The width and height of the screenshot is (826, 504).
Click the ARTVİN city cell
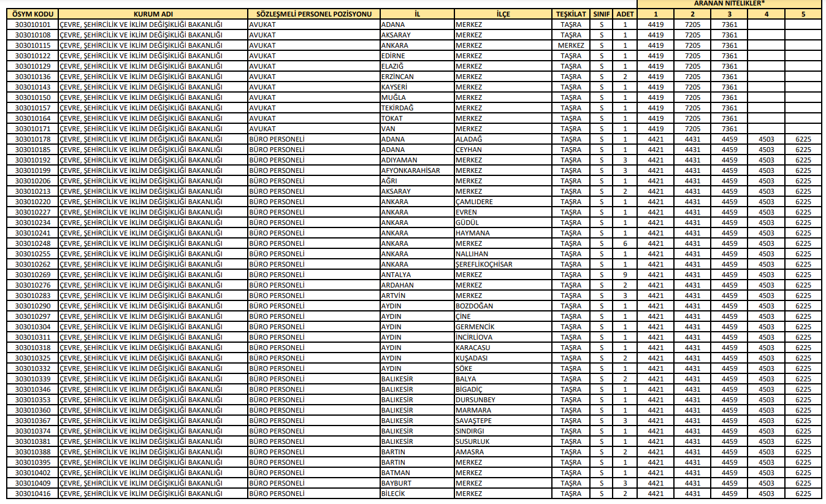click(417, 296)
